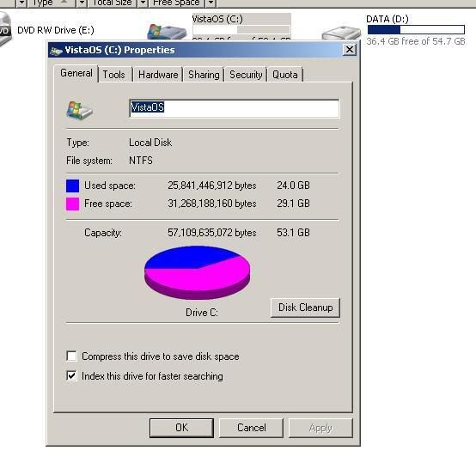
Task: Click the DVD RW Drive (E:) icon
Action: (5, 29)
